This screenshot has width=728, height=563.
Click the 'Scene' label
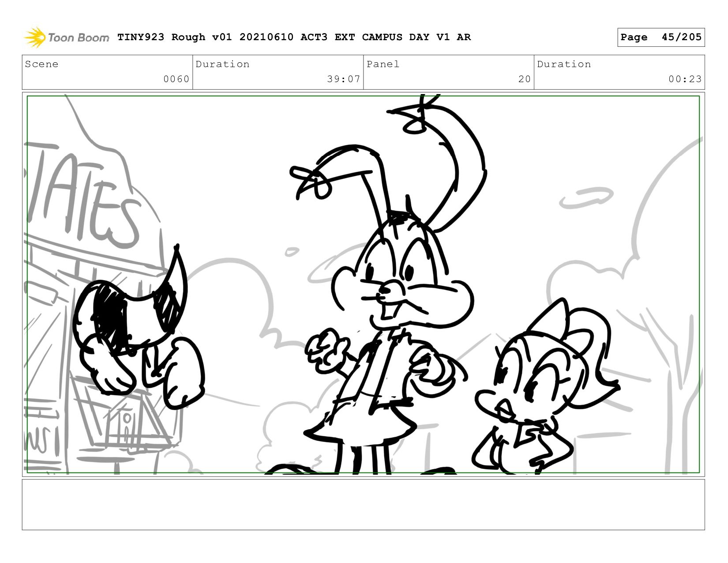pos(41,64)
